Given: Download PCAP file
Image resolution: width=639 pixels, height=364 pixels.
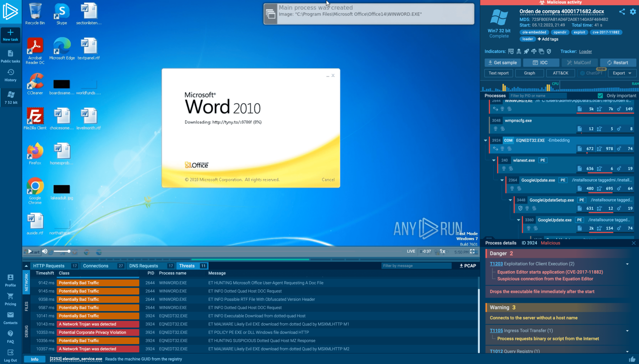Looking at the screenshot, I should click(x=467, y=266).
